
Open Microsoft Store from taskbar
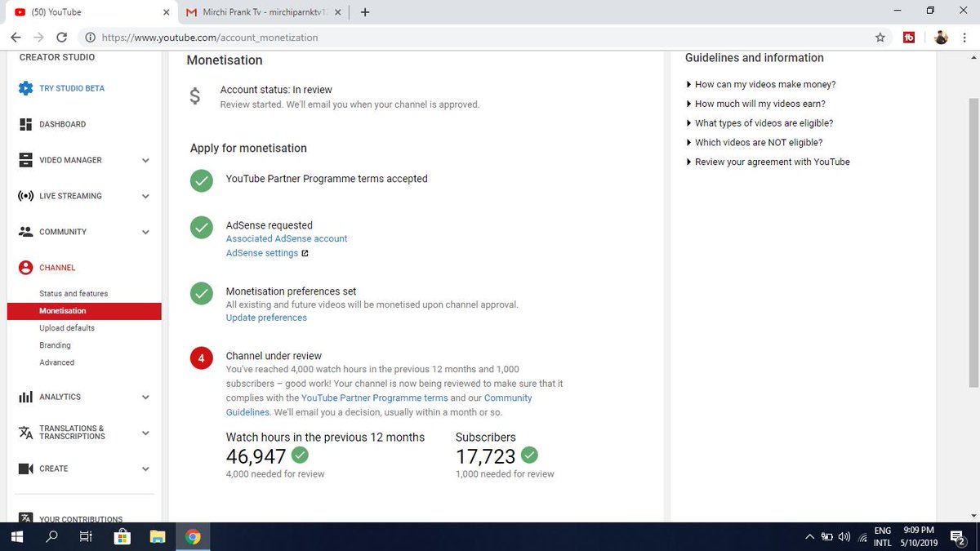click(x=122, y=536)
